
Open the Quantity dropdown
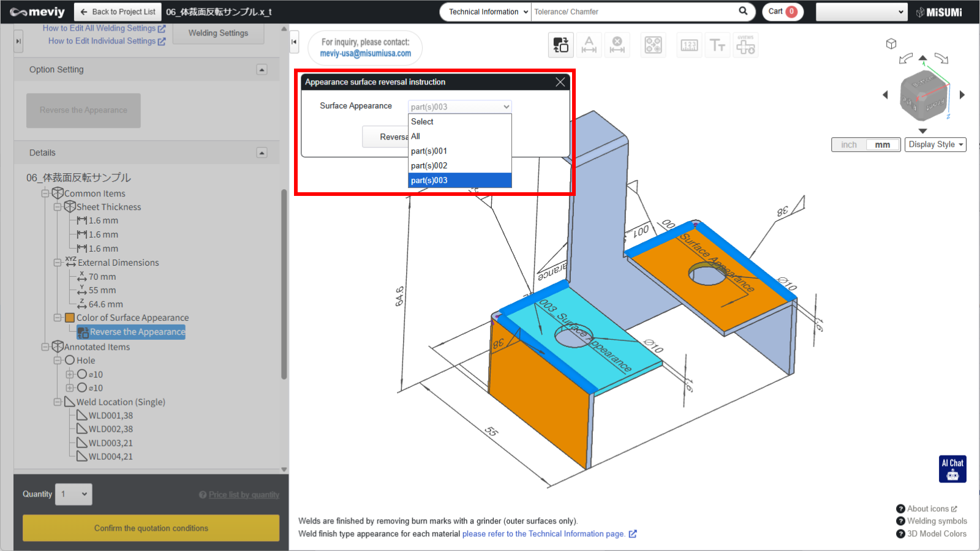pyautogui.click(x=73, y=494)
